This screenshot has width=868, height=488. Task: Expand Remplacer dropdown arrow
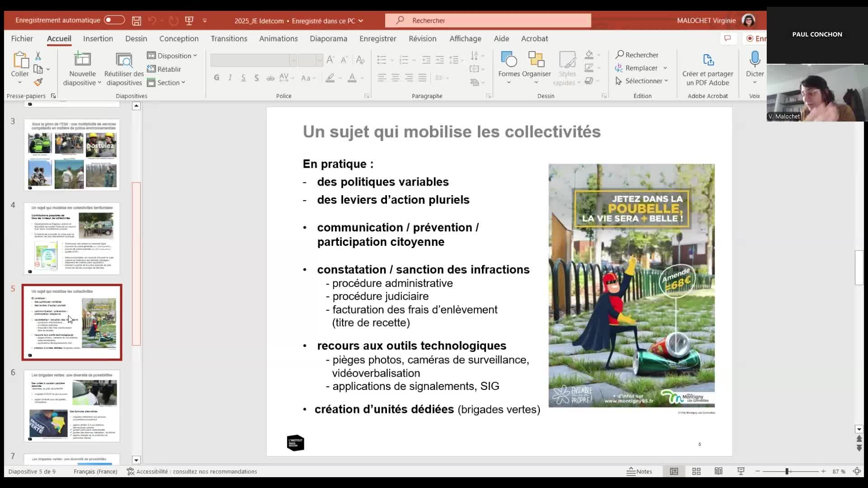point(665,68)
